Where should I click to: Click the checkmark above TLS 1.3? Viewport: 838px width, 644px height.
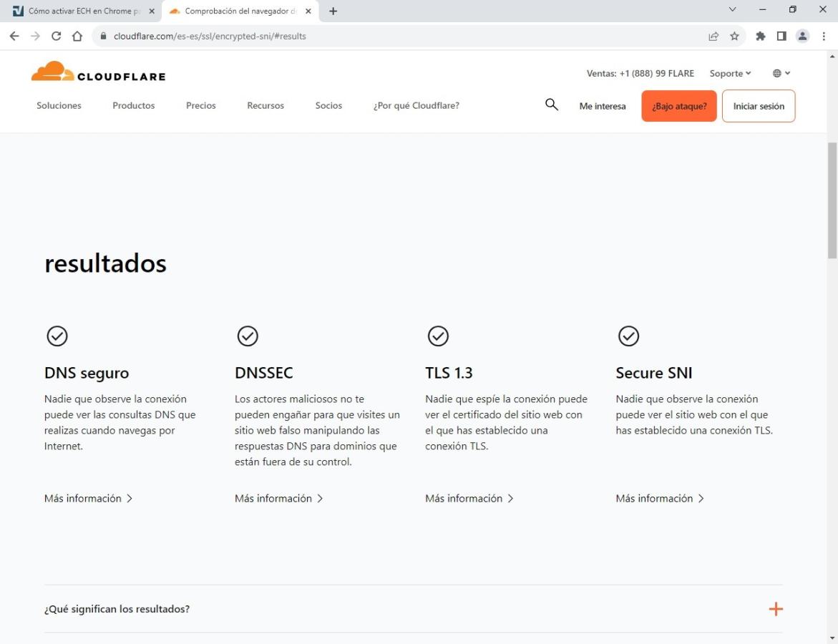pyautogui.click(x=438, y=336)
